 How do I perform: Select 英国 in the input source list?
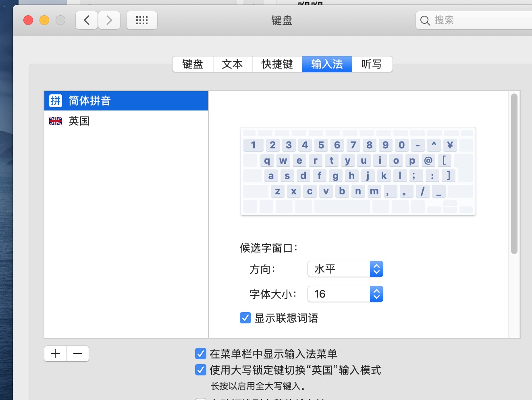[79, 121]
